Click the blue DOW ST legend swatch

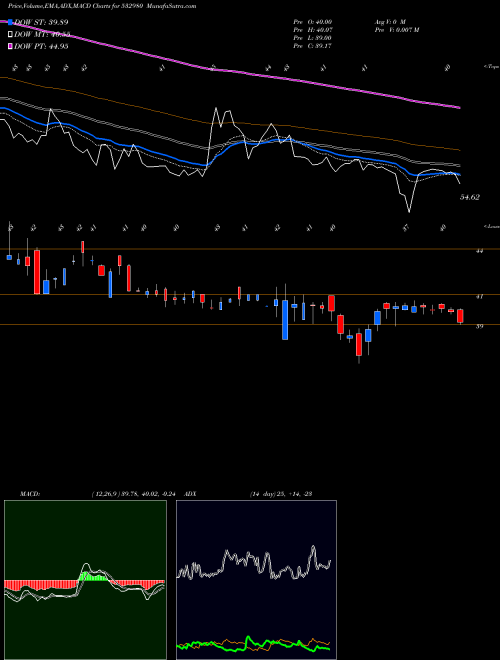pyautogui.click(x=10, y=22)
